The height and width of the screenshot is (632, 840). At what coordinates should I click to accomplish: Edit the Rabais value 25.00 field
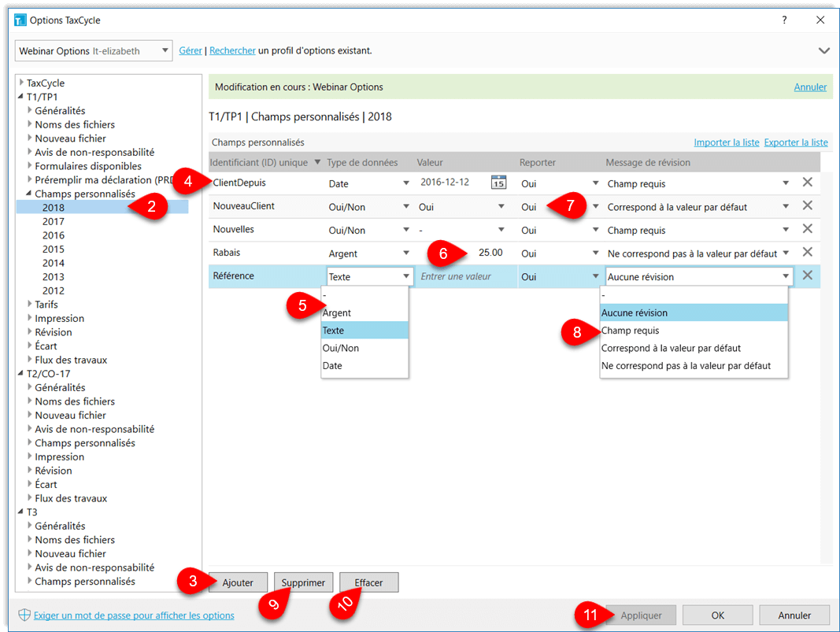point(465,253)
